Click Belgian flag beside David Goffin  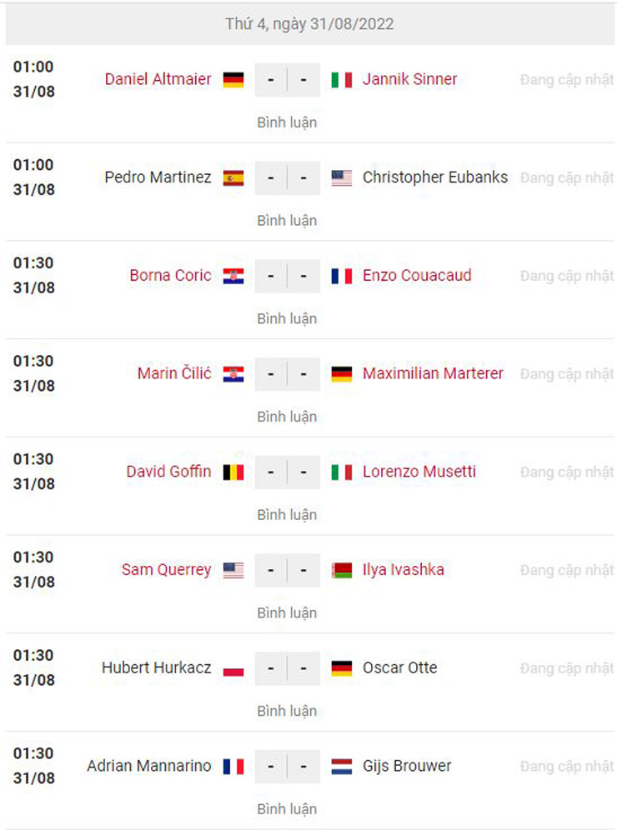233,472
